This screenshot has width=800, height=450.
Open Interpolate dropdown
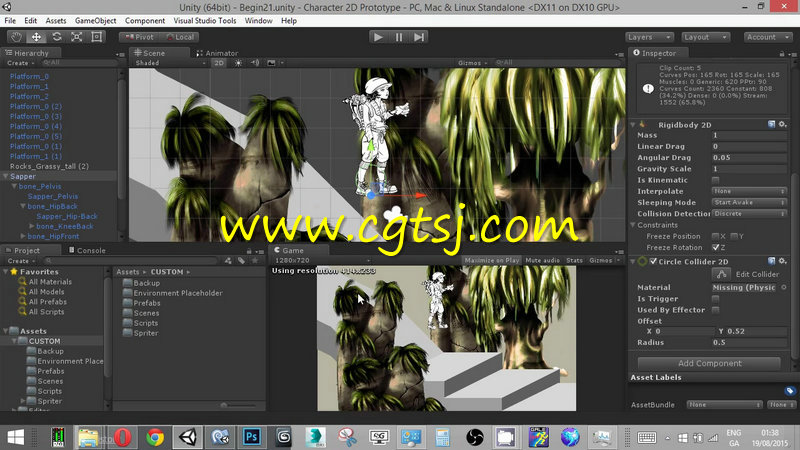point(749,191)
